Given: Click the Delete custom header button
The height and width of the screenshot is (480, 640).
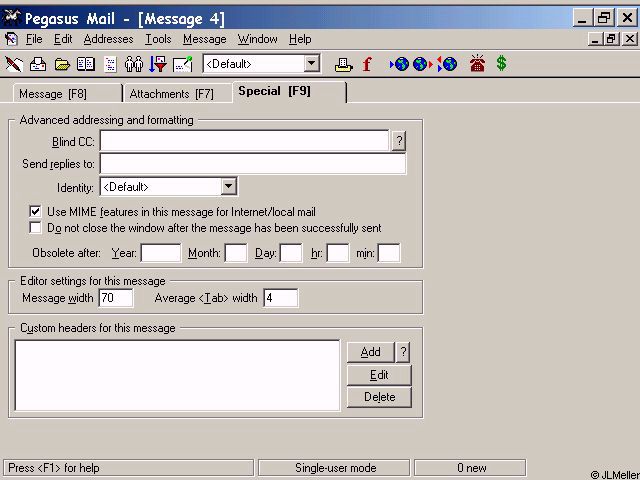Looking at the screenshot, I should pos(379,397).
